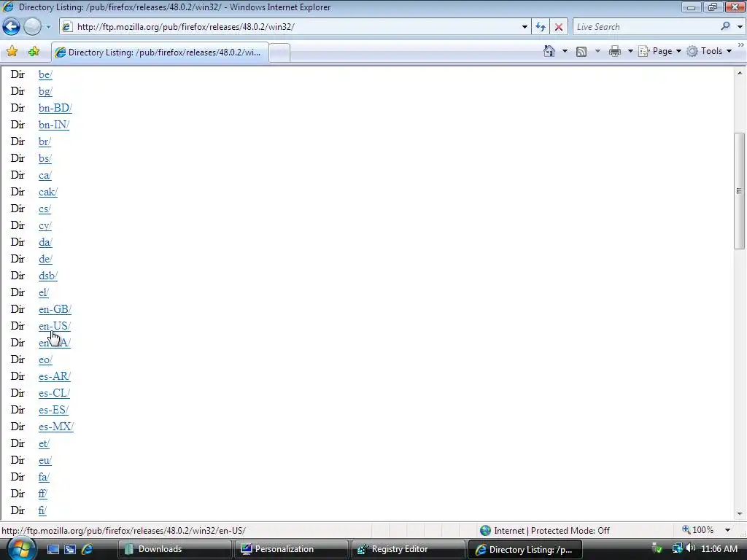Open the bn-BD/ directory link
Image resolution: width=747 pixels, height=560 pixels.
coord(55,108)
